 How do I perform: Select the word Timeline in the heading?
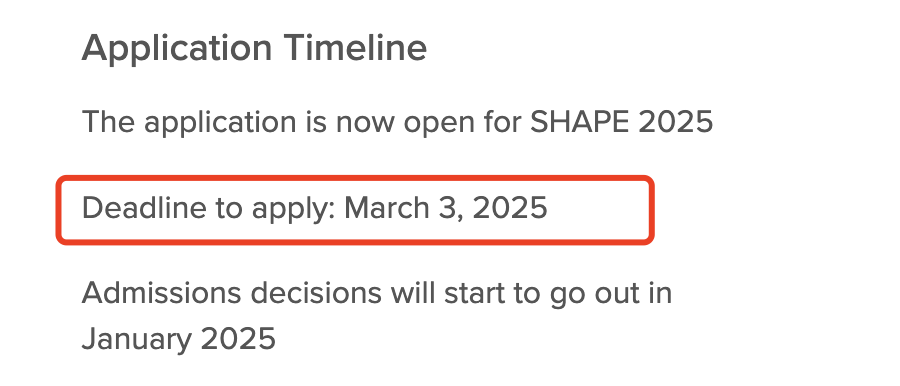pos(356,47)
